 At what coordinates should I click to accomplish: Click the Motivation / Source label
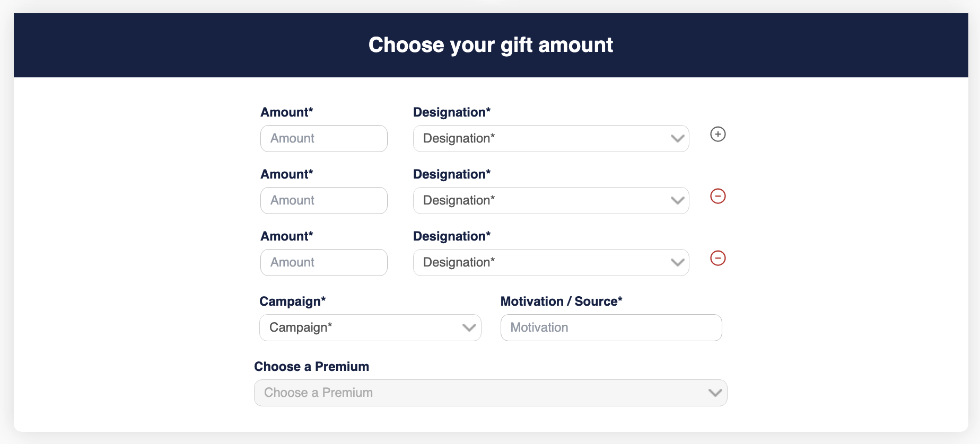561,301
